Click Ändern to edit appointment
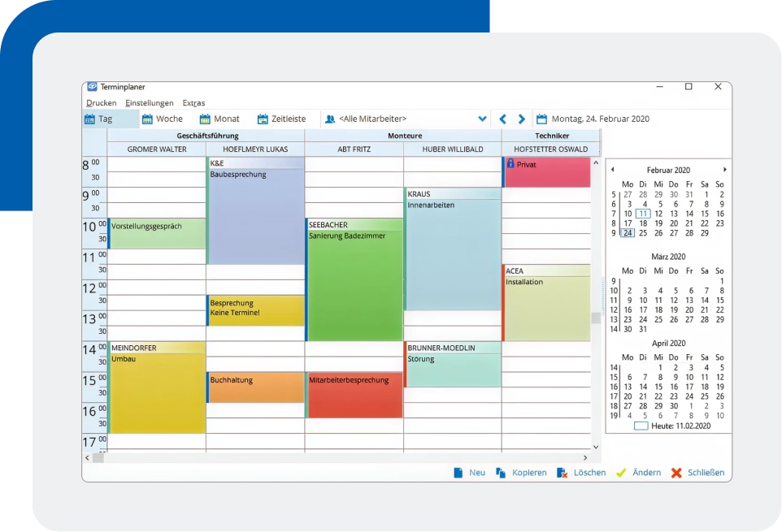The width and height of the screenshot is (782, 532). click(638, 473)
